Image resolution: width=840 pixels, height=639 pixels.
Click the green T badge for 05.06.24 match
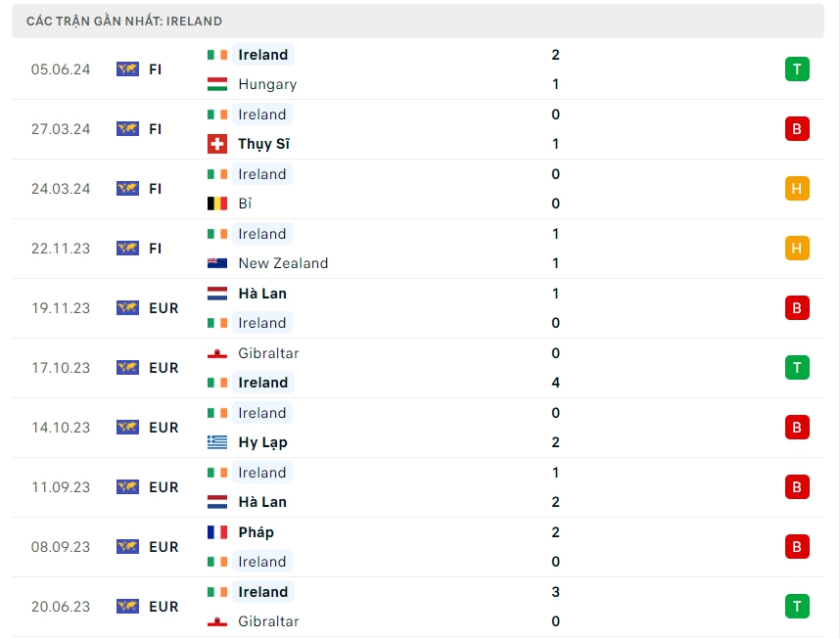coord(797,68)
